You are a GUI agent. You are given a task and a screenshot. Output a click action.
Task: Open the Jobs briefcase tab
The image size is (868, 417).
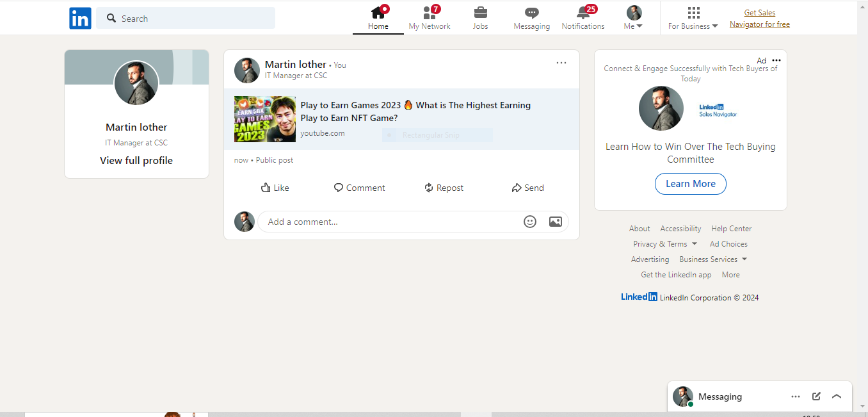pos(480,18)
